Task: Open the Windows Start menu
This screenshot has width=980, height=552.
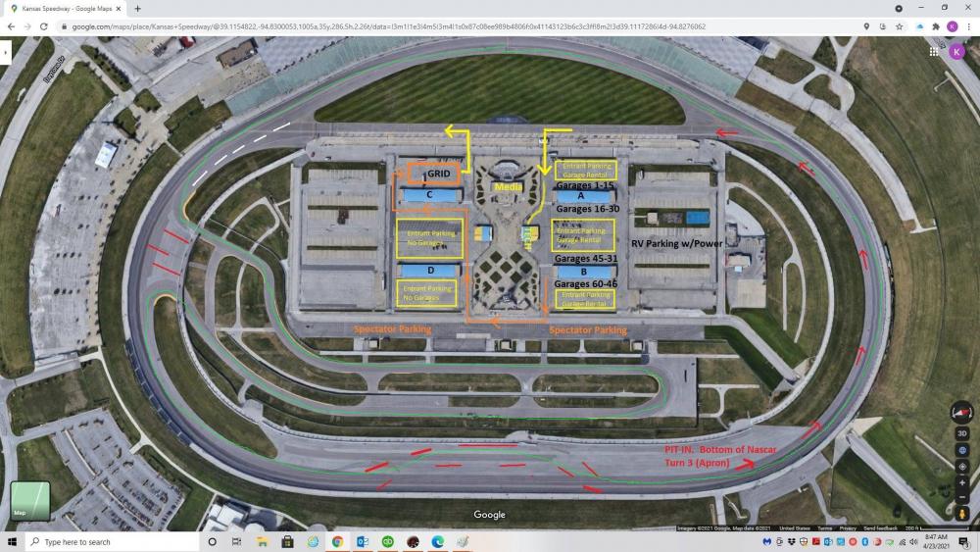Action: tap(12, 541)
